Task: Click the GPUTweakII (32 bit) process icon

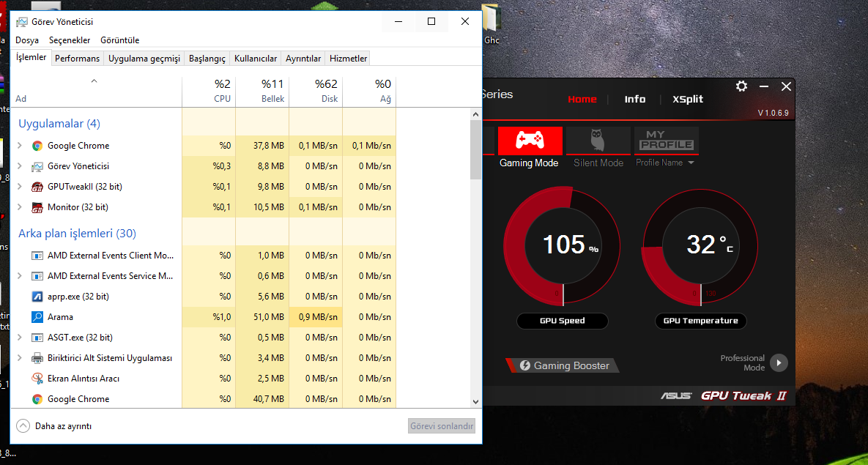Action: 37,187
